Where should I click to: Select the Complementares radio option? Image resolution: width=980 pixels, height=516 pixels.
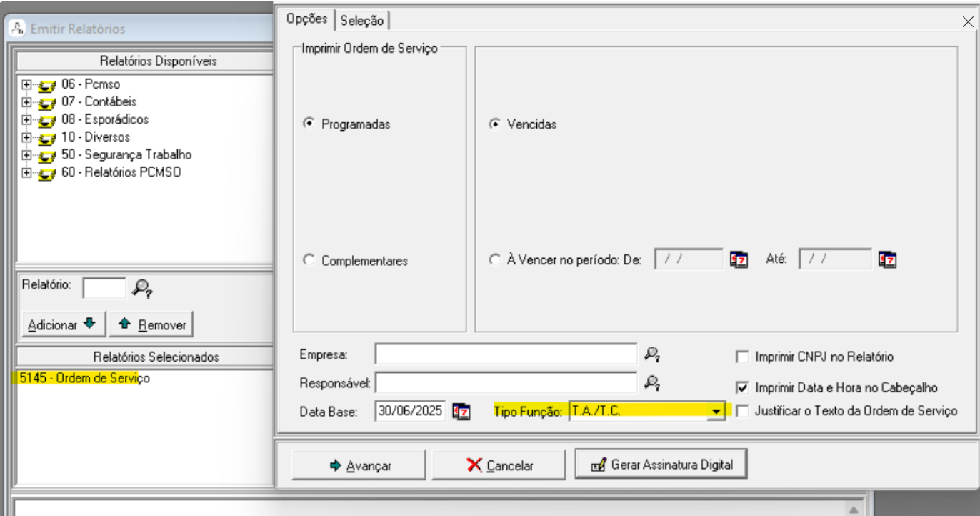[309, 261]
